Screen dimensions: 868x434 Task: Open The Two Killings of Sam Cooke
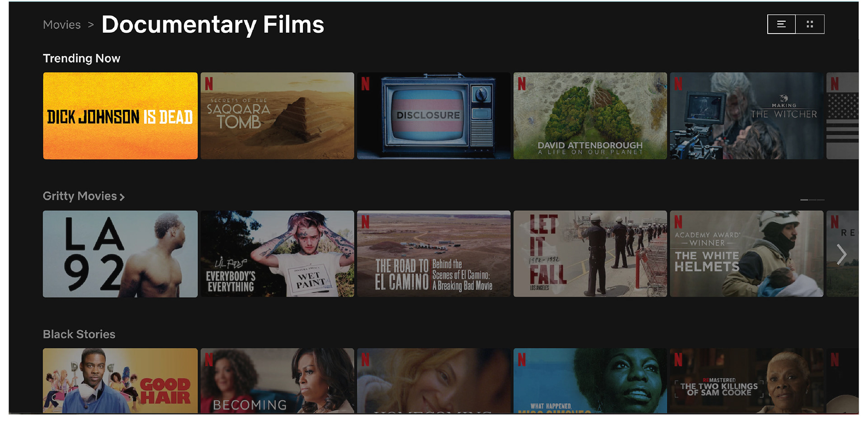[746, 381]
